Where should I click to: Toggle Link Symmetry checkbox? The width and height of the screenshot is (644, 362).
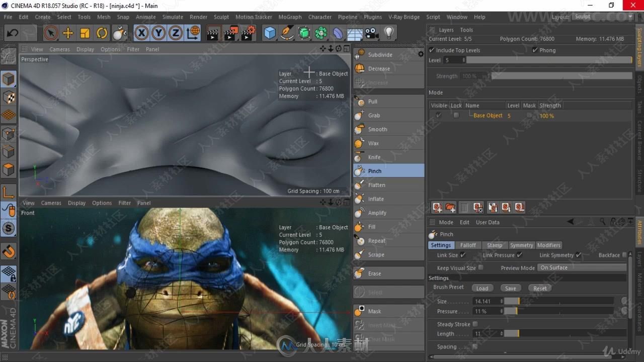click(579, 255)
